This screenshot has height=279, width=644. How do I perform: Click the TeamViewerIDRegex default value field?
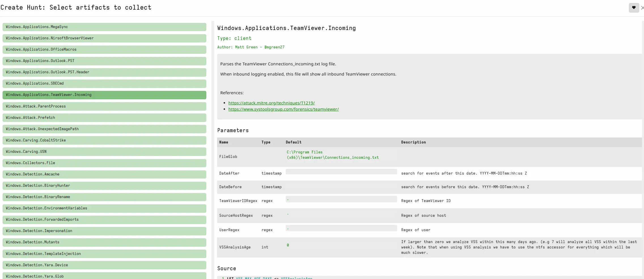pyautogui.click(x=341, y=199)
